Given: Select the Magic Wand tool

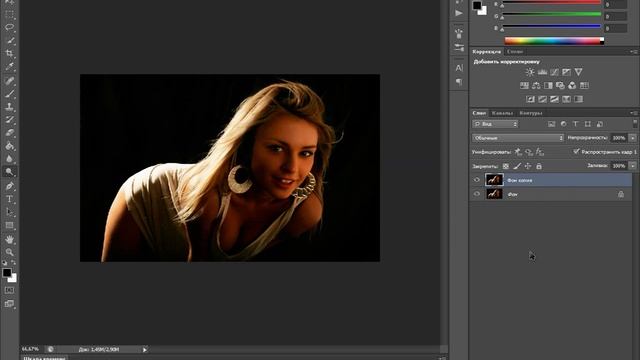Looking at the screenshot, I should tap(9, 41).
